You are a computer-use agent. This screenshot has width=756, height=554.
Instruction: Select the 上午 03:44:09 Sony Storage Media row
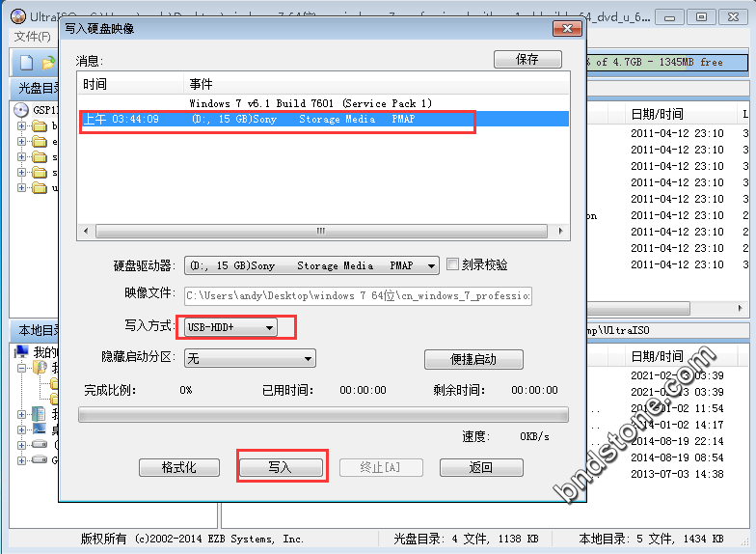pos(324,120)
